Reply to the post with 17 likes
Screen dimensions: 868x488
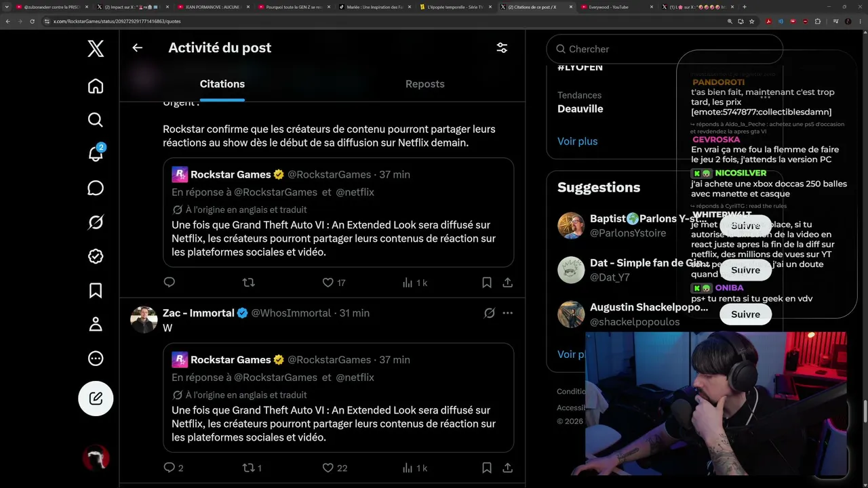170,282
